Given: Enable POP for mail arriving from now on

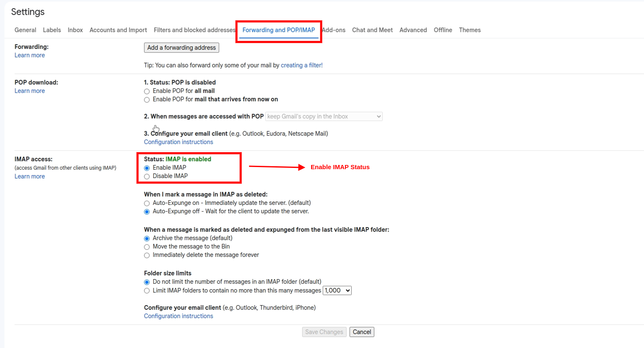Looking at the screenshot, I should point(147,99).
